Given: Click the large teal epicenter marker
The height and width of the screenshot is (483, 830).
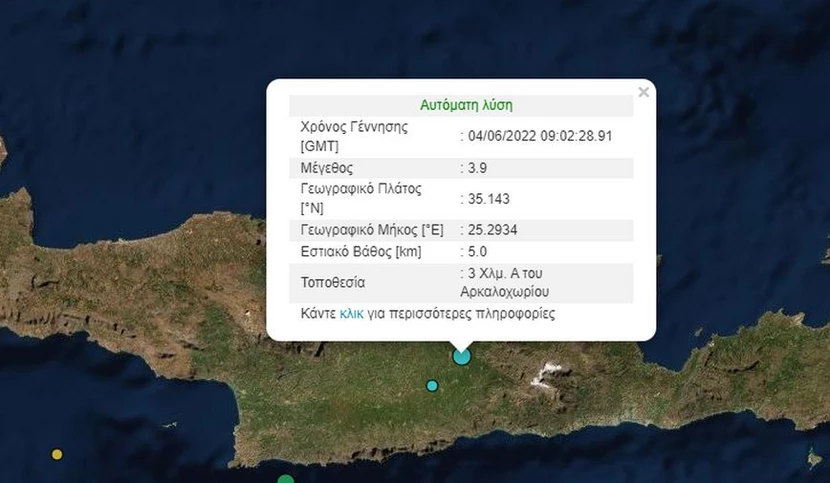Looking at the screenshot, I should (461, 355).
